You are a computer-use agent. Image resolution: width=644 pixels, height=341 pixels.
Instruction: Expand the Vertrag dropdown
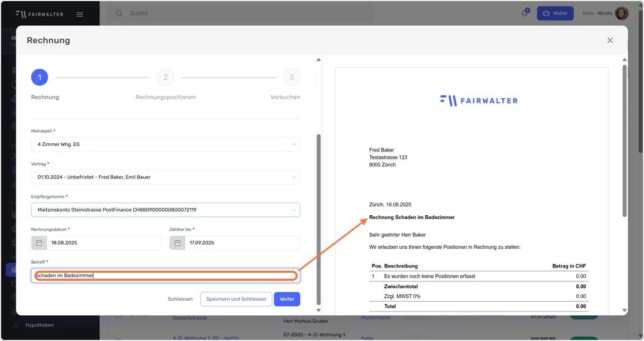[x=166, y=177]
